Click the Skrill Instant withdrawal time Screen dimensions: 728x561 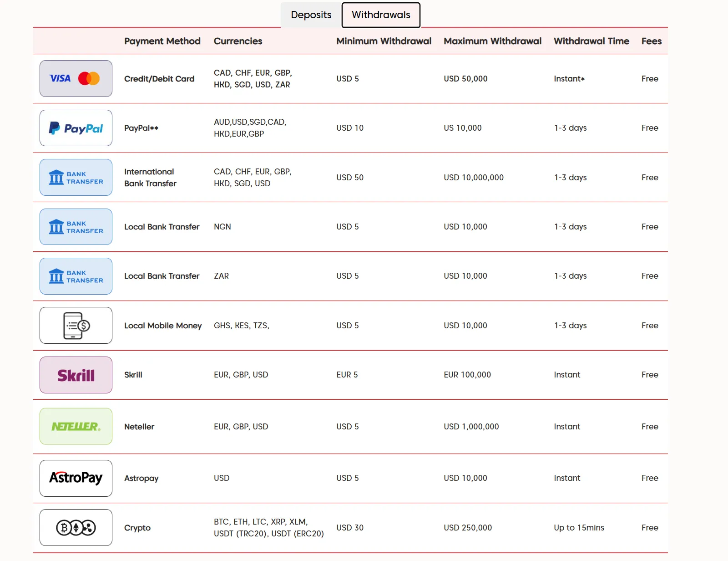click(x=567, y=375)
